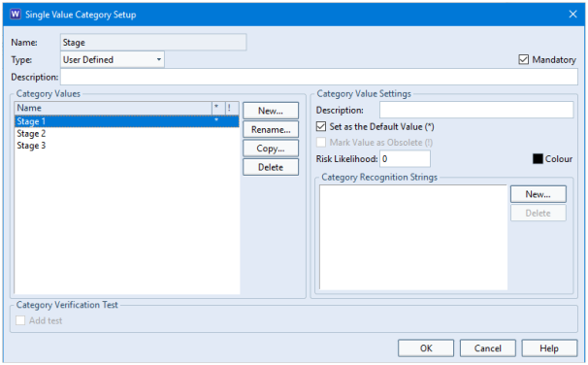Click the Copy... button
Viewport: 588px width, 365px height.
pos(271,149)
